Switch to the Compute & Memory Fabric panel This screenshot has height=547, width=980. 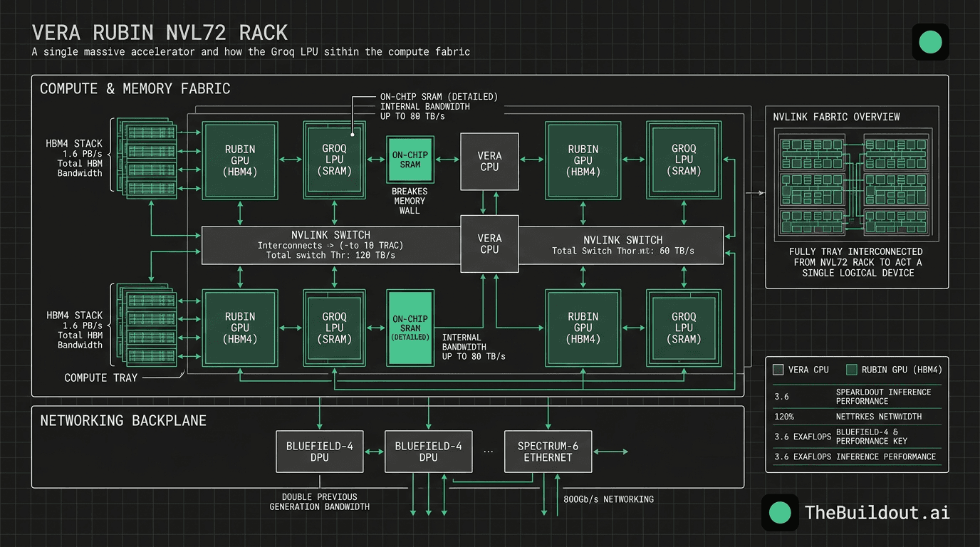point(134,88)
